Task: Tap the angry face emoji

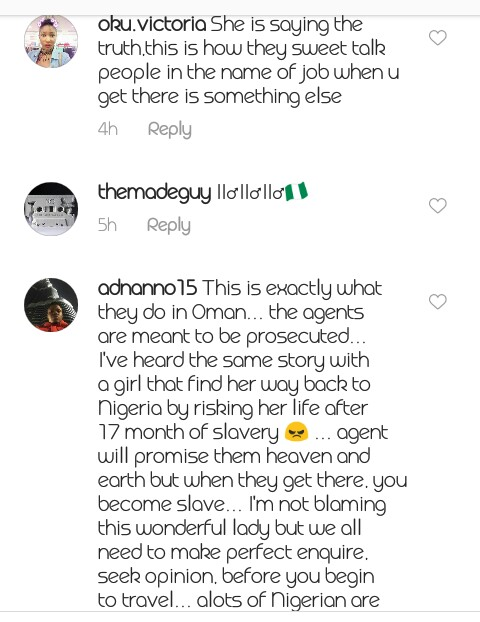Action: point(296,432)
